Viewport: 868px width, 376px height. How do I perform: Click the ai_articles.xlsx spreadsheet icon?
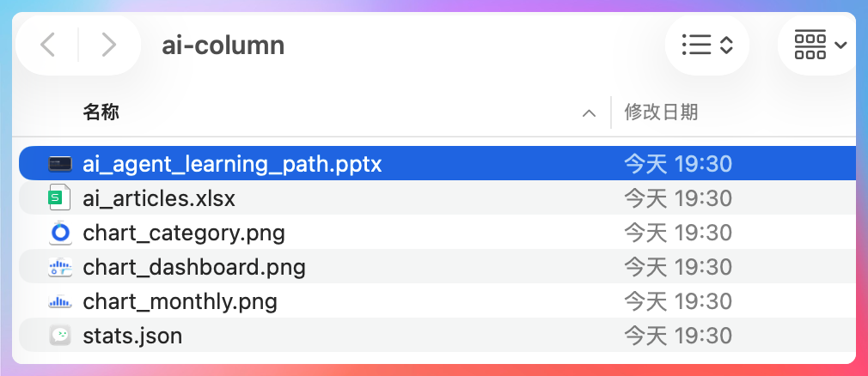(60, 198)
